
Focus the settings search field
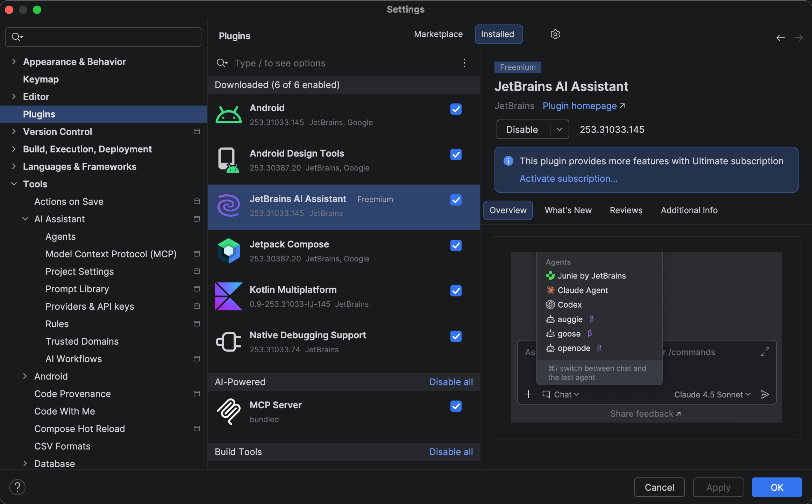(x=103, y=37)
